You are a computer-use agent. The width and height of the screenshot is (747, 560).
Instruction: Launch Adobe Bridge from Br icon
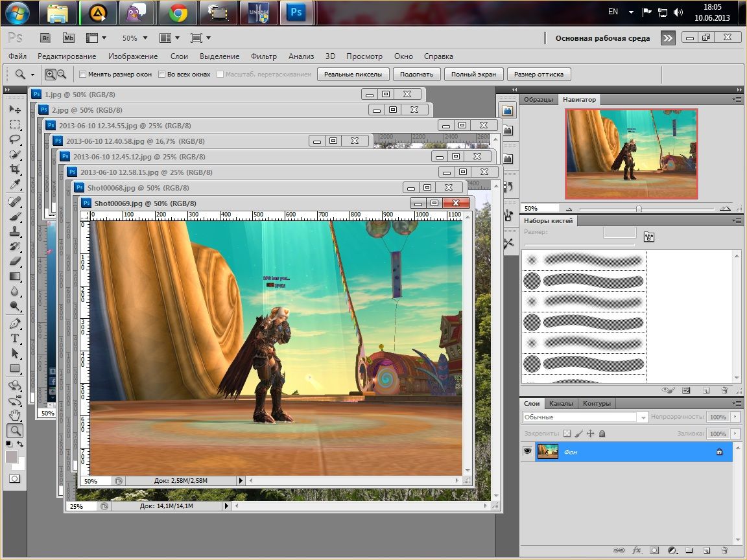[45, 38]
